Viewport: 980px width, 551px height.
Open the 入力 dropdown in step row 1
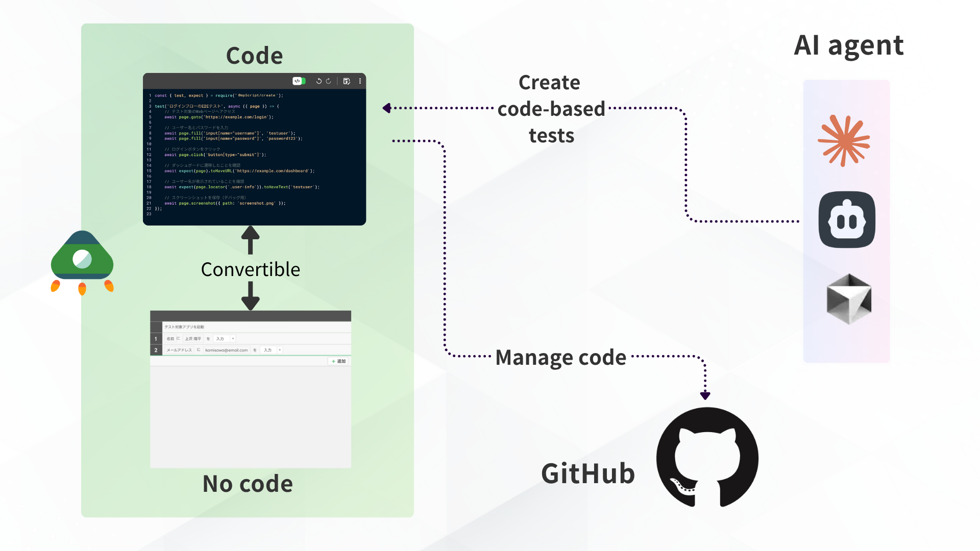pyautogui.click(x=225, y=339)
